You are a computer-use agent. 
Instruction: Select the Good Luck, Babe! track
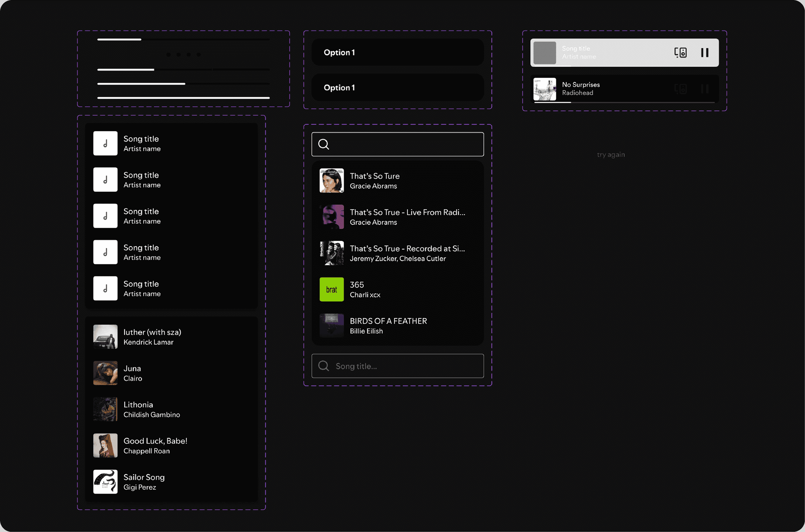pyautogui.click(x=155, y=446)
